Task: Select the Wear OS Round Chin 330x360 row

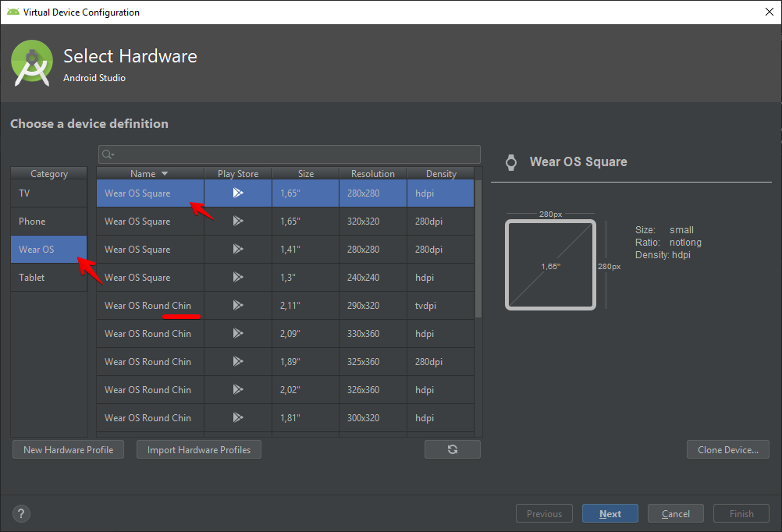Action: pos(148,334)
